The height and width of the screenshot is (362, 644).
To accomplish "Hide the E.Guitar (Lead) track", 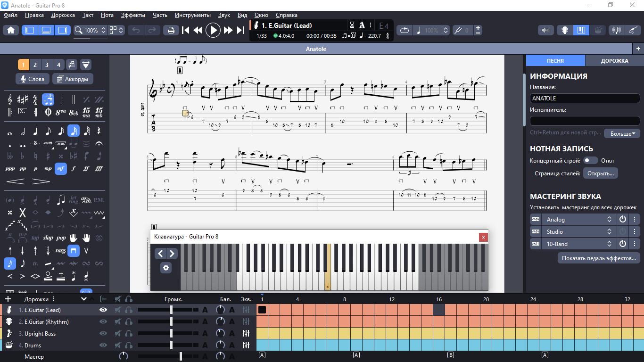I will 103,310.
